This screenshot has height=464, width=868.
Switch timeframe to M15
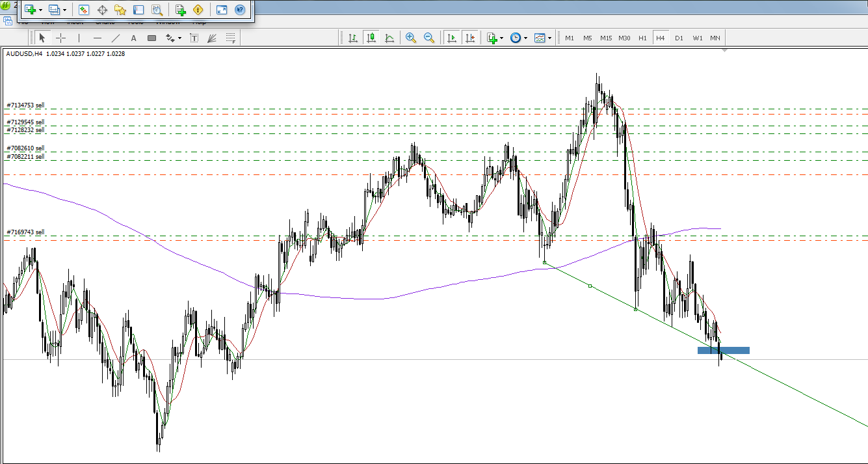[x=606, y=38]
